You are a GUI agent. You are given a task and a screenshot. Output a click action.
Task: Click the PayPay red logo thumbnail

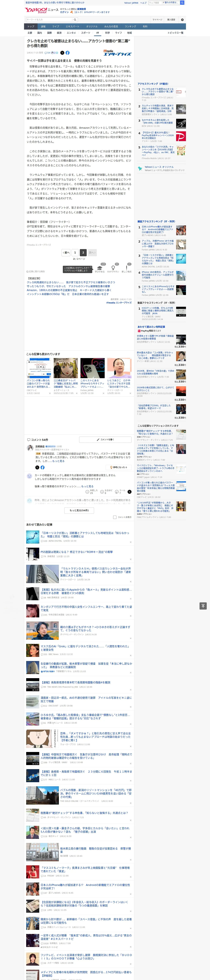(181, 137)
